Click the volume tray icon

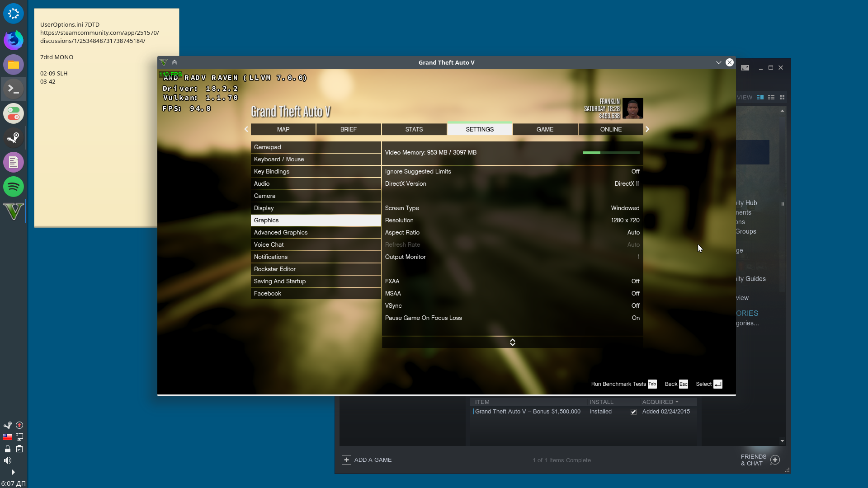click(8, 460)
